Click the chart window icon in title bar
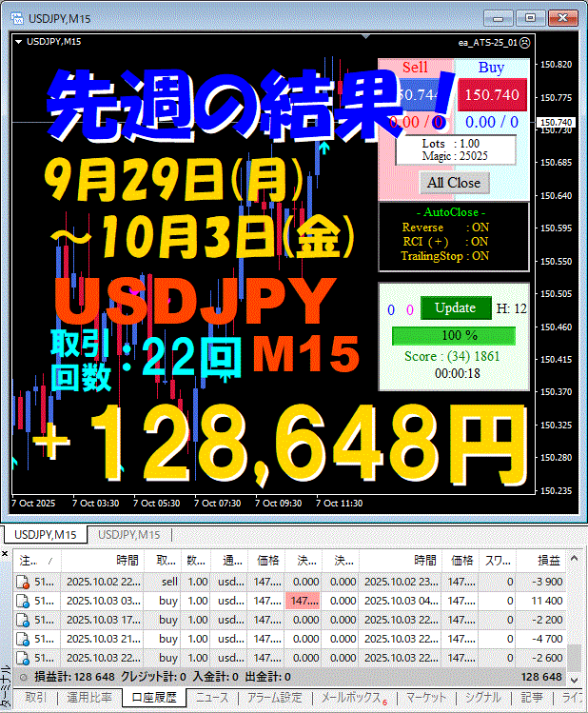This screenshot has width=588, height=713. pos(16,16)
